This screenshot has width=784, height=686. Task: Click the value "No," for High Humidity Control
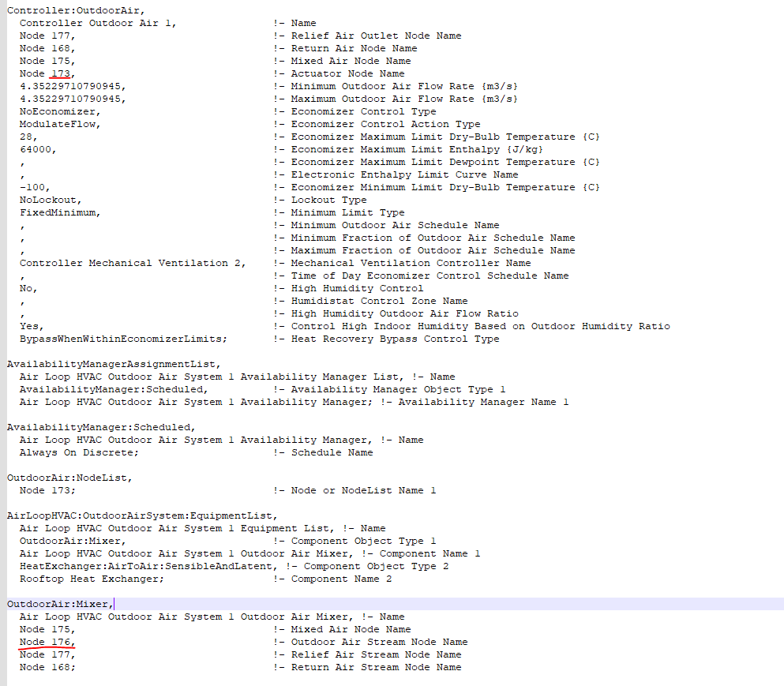point(28,288)
